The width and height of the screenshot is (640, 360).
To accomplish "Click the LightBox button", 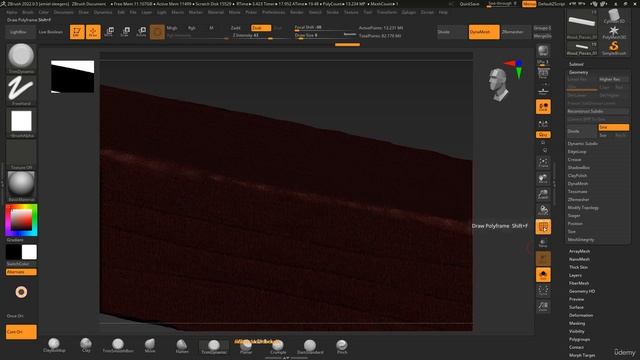I will [20, 32].
